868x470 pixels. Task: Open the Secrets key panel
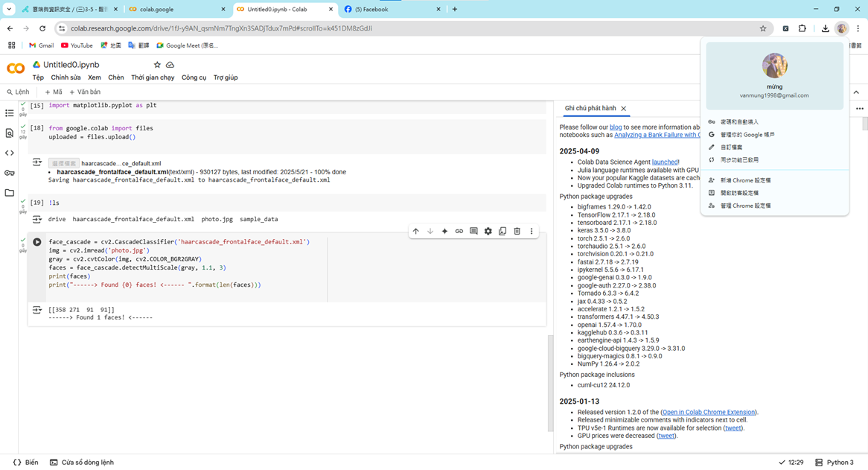click(x=9, y=173)
